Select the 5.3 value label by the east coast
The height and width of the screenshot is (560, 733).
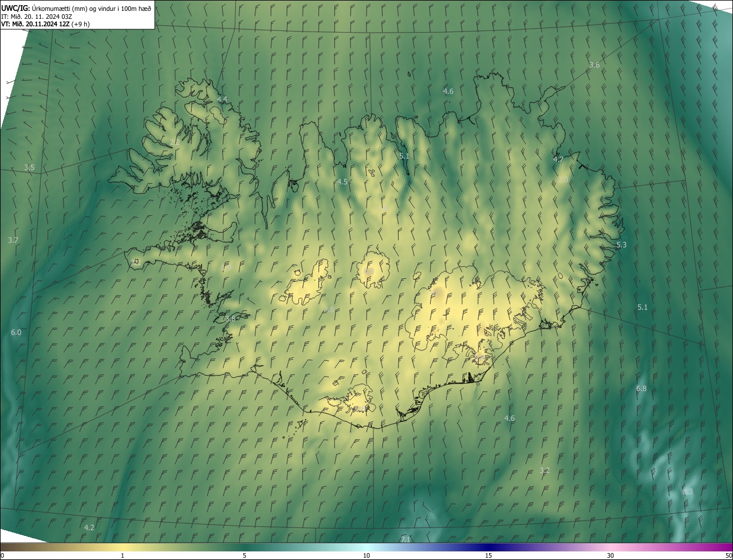621,244
